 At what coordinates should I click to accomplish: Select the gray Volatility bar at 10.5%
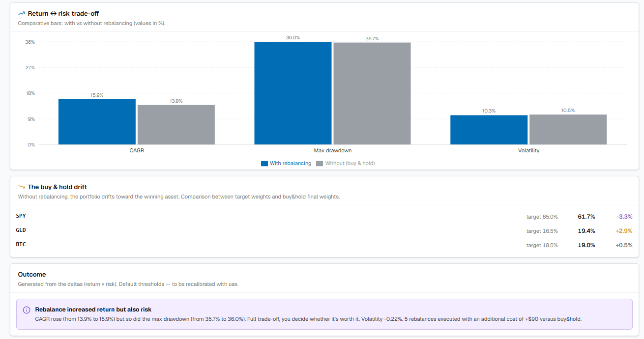568,130
